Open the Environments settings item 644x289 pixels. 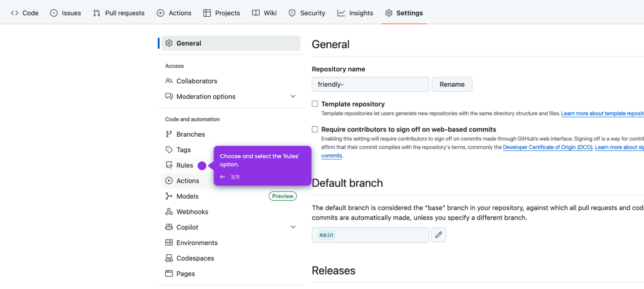[x=231, y=243]
